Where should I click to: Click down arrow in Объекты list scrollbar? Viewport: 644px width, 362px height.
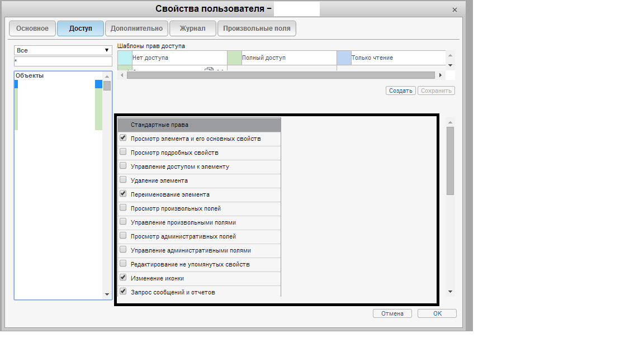[107, 294]
